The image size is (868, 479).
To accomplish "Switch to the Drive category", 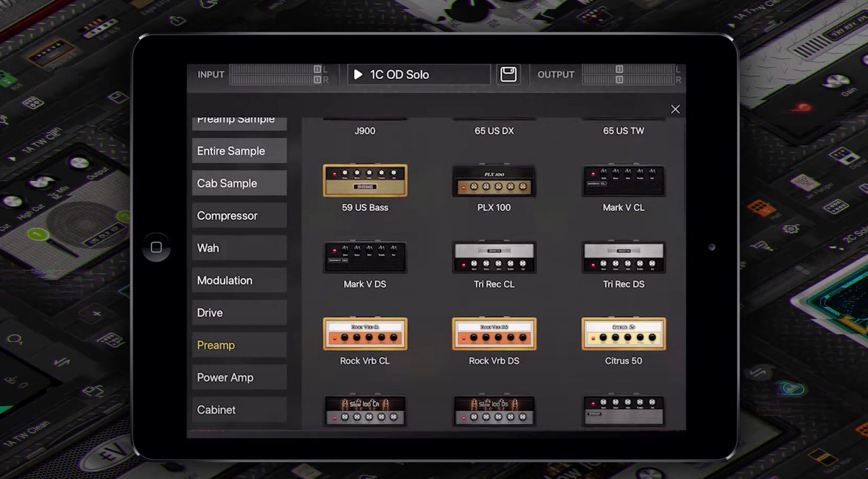I will (239, 313).
